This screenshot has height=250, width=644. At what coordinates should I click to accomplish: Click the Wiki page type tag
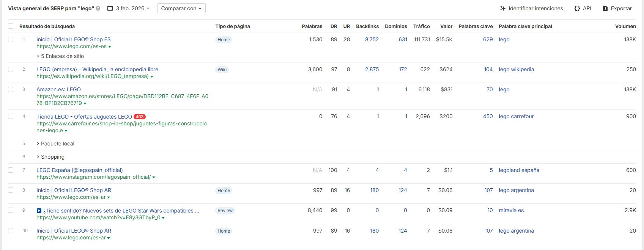(x=222, y=70)
